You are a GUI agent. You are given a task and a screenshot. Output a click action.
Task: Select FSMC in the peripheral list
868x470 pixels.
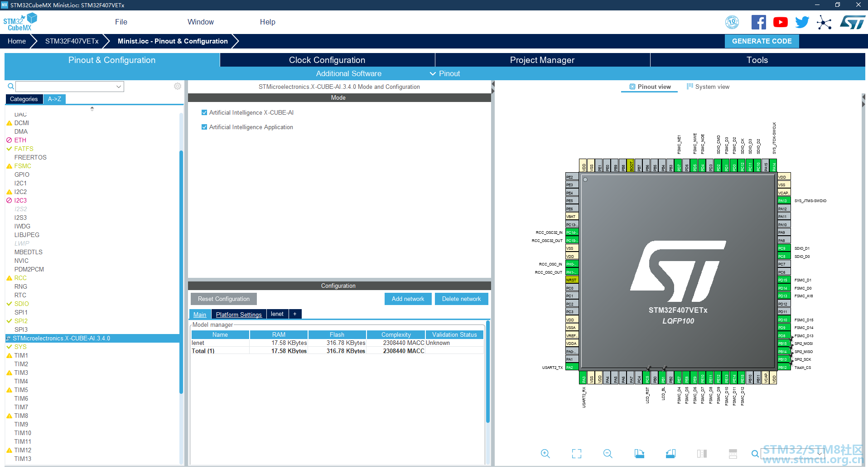(x=23, y=166)
